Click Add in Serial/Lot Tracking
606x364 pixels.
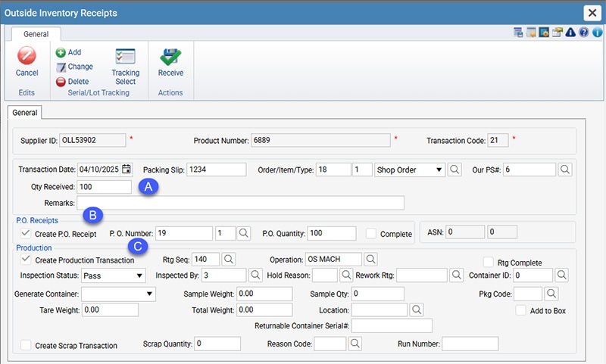click(68, 52)
